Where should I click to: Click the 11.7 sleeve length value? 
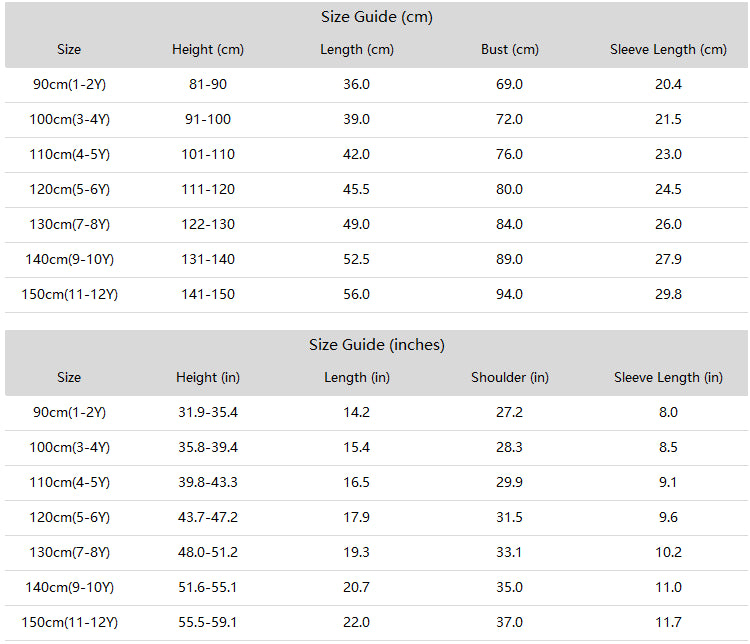coord(668,622)
